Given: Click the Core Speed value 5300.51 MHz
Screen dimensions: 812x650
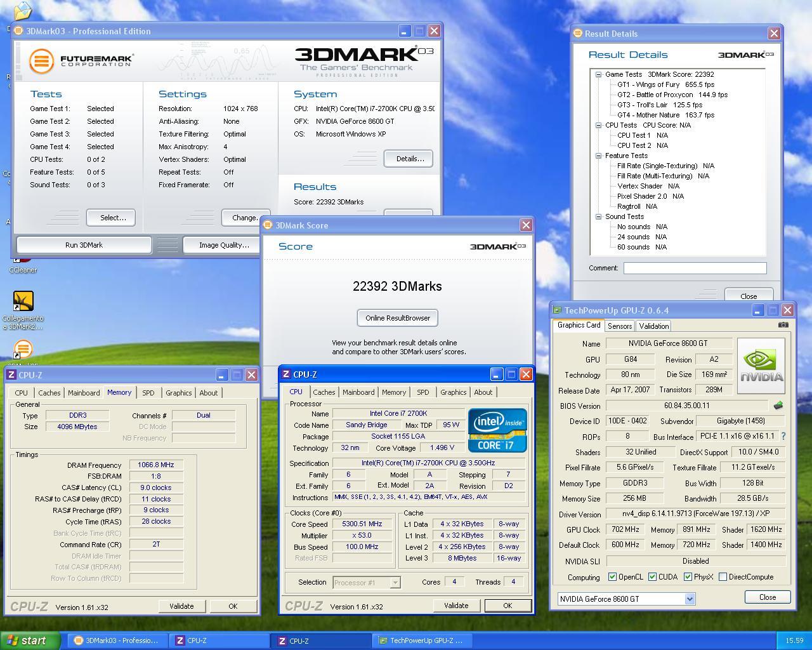Looking at the screenshot, I should [x=362, y=524].
